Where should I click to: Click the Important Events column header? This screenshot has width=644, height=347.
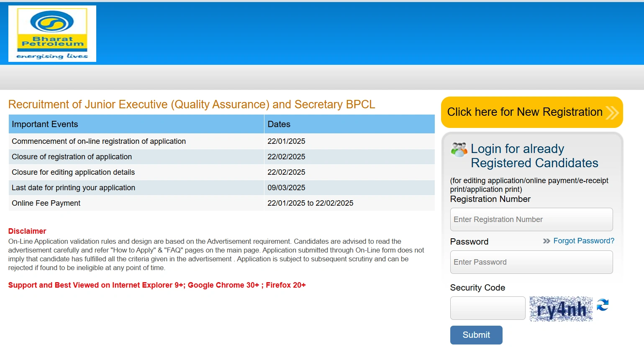136,124
